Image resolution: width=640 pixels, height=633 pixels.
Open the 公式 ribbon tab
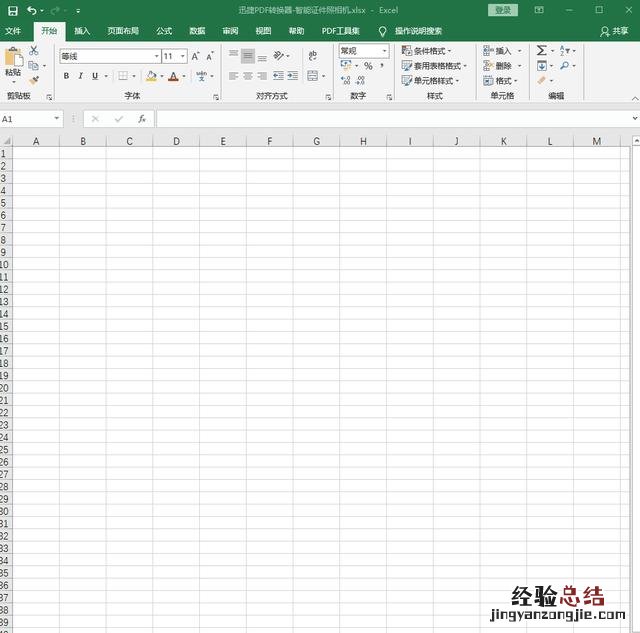pyautogui.click(x=164, y=31)
